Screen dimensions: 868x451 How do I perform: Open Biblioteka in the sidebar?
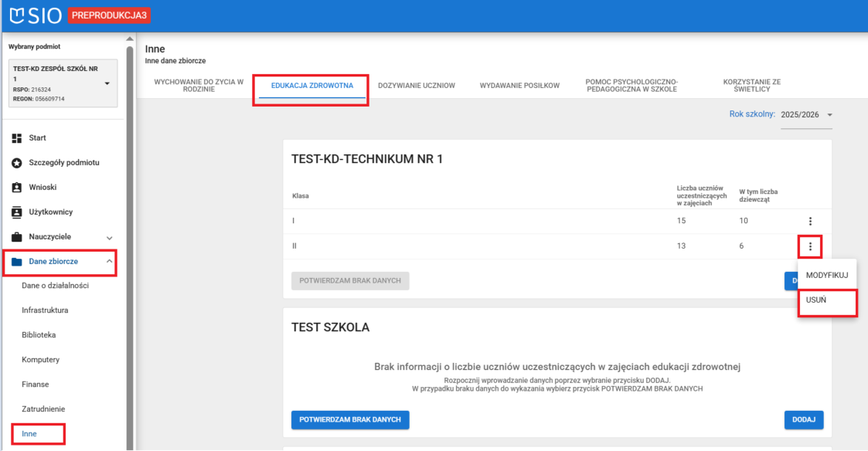pyautogui.click(x=39, y=335)
